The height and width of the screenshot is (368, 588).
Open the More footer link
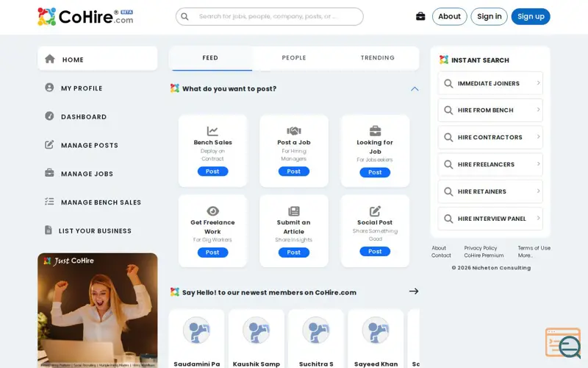tap(525, 255)
